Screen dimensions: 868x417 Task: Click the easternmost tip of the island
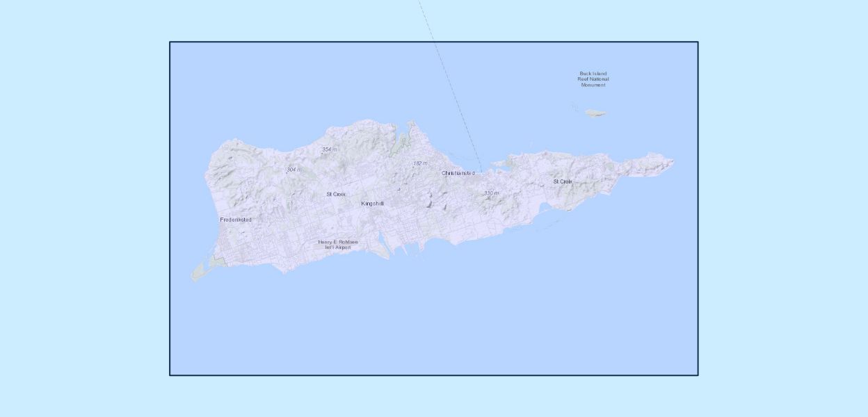tap(673, 163)
